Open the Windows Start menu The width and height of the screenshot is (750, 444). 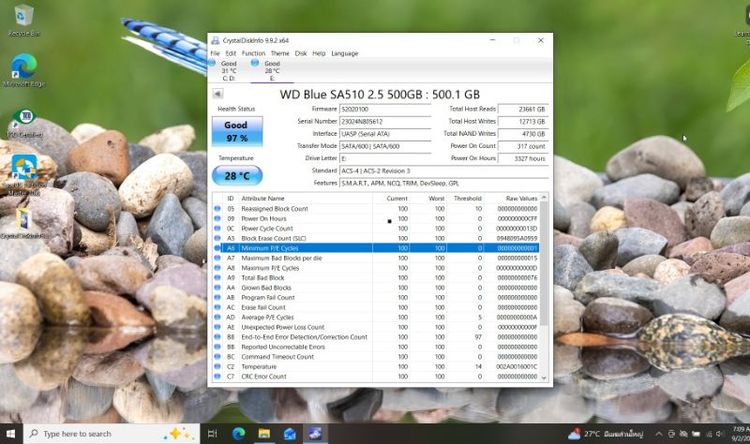11,433
